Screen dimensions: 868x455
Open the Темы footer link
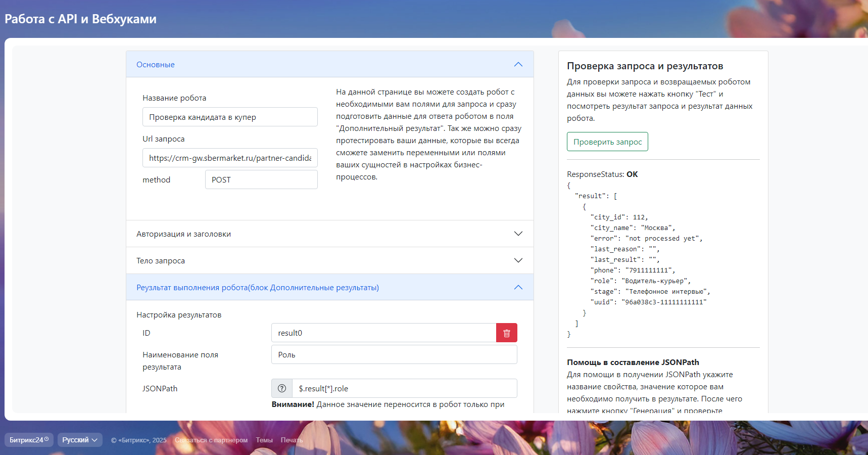click(x=264, y=440)
